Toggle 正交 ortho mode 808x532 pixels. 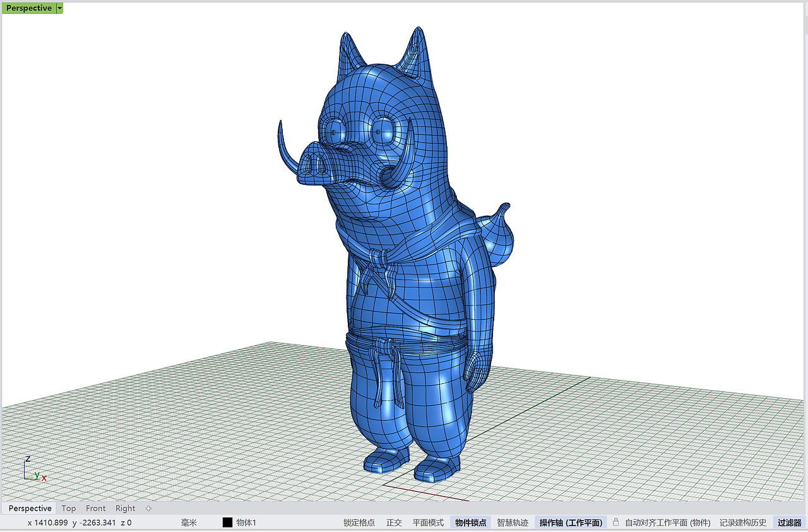tap(395, 523)
